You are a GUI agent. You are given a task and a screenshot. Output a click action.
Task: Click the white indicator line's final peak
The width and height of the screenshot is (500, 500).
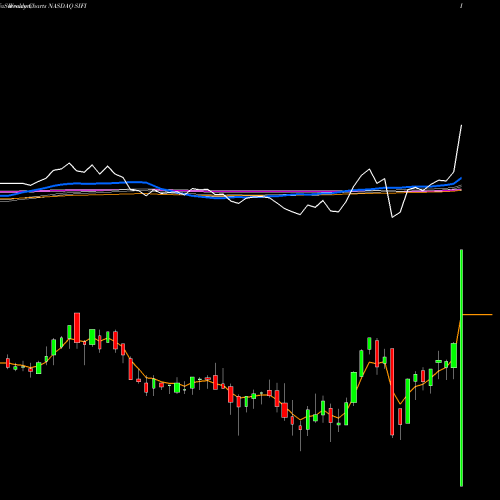461,126
